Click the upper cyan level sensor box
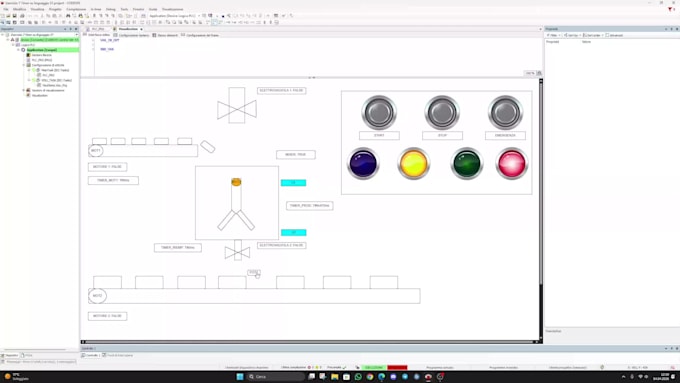 tap(293, 183)
